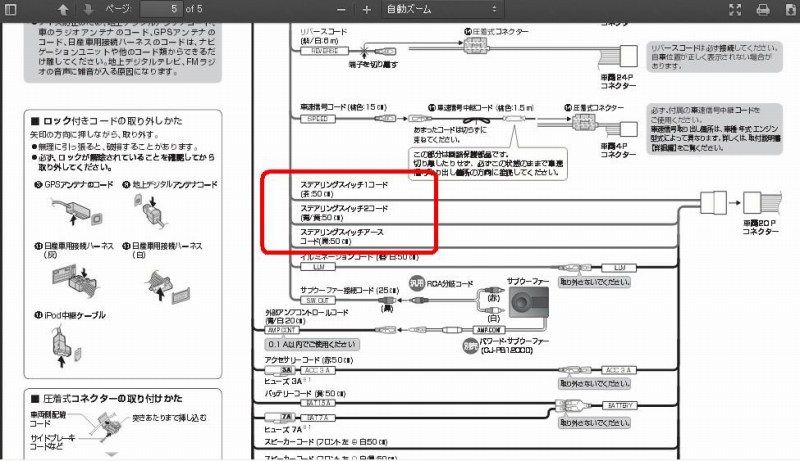Viewport: 800px width, 461px height.
Task: Click the この部分は電装保護部品です callout
Action: click(x=488, y=164)
